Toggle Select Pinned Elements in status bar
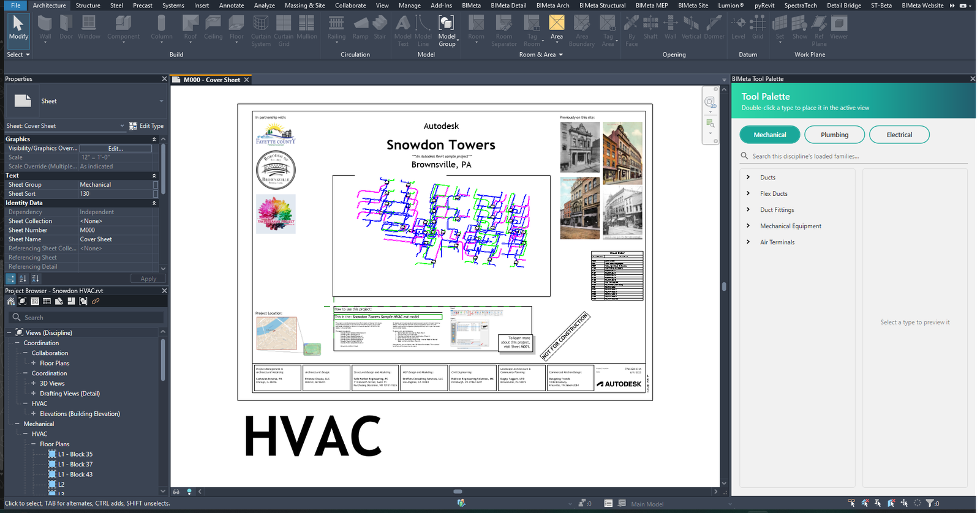Screen dimensions: 980x513 point(878,503)
